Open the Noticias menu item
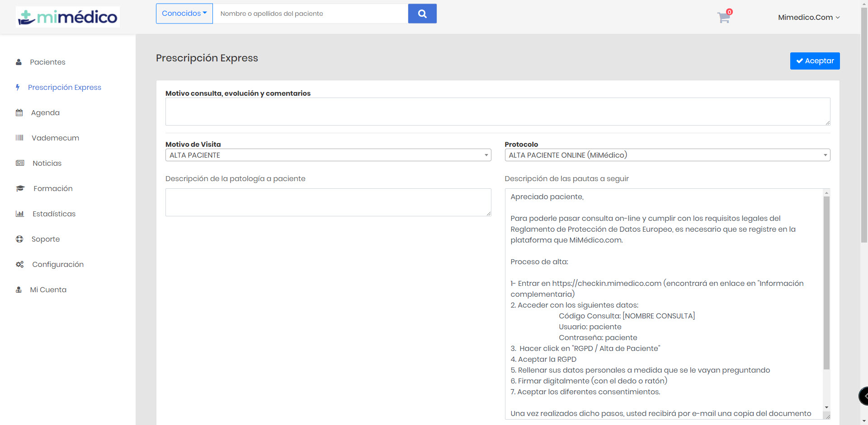 coord(47,163)
